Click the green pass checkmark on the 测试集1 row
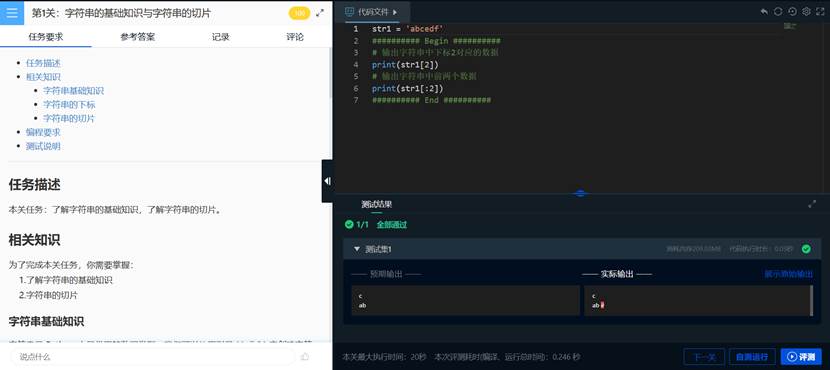Screen dimensions: 830x370 click(x=806, y=249)
